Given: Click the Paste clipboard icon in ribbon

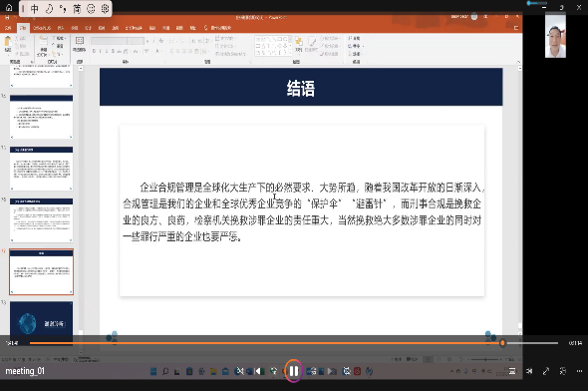Looking at the screenshot, I should click(8, 44).
